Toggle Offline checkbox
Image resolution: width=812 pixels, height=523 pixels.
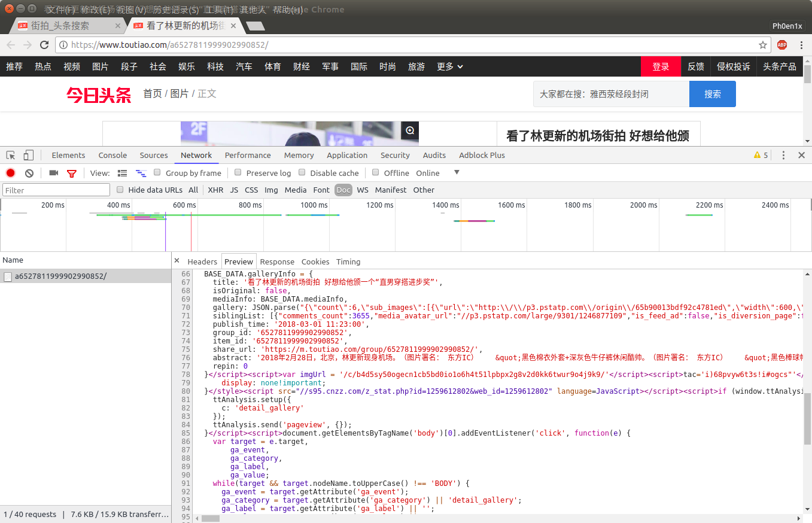click(376, 172)
